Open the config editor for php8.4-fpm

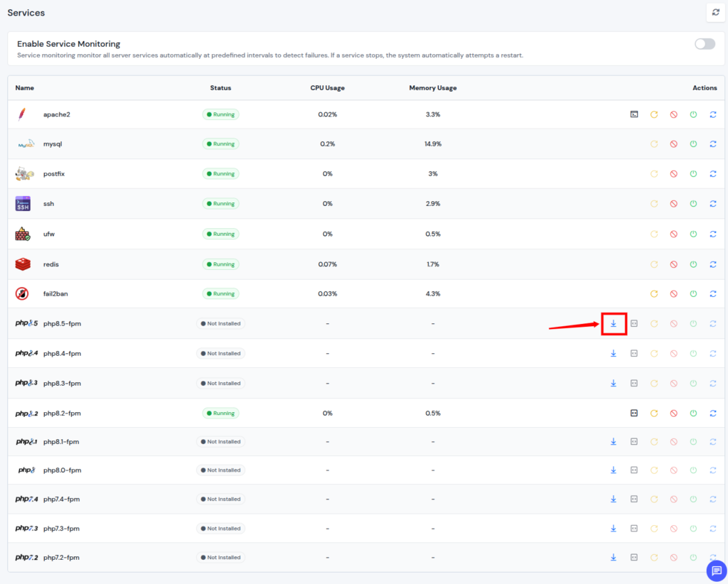(x=633, y=353)
